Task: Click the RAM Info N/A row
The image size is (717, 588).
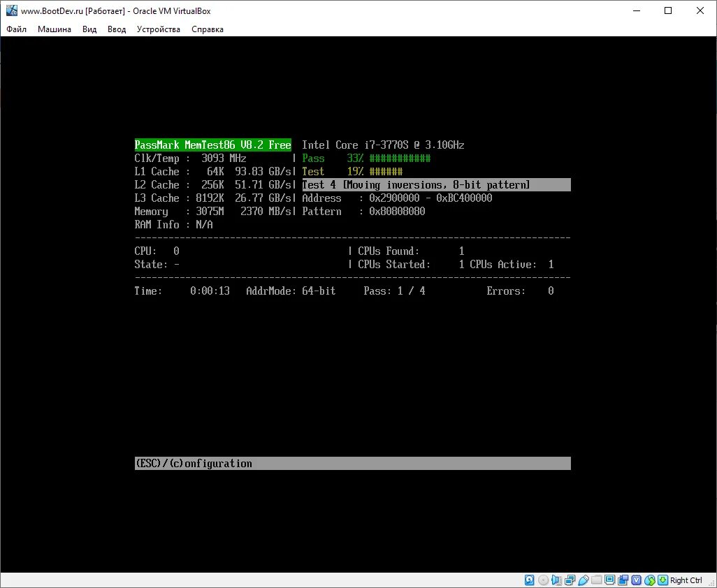Action: pyautogui.click(x=173, y=224)
